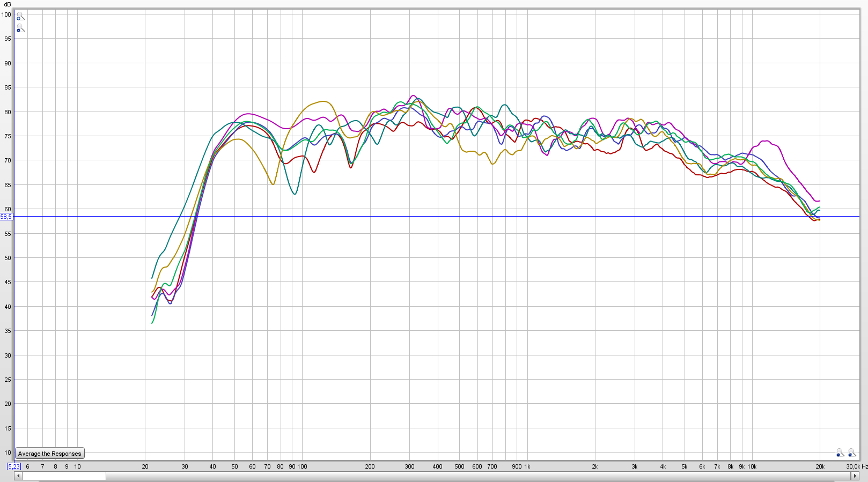Select the 58,5 cursor level readout
This screenshot has width=868, height=482.
click(x=6, y=217)
